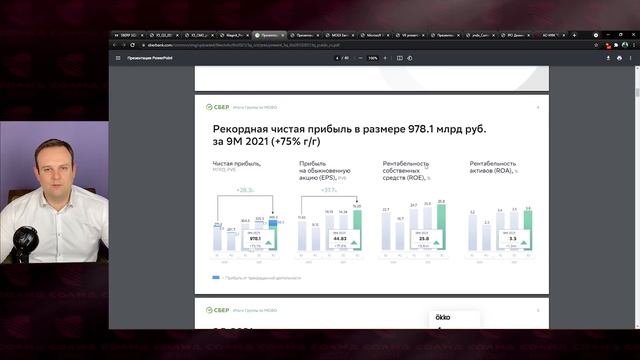Maximize the browser window

point(620,35)
